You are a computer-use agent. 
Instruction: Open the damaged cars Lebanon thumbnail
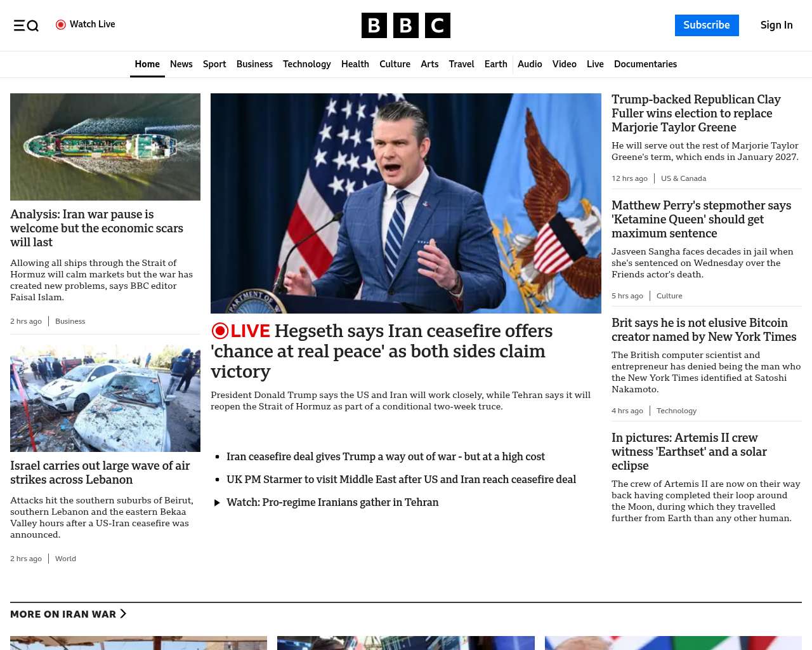click(105, 398)
